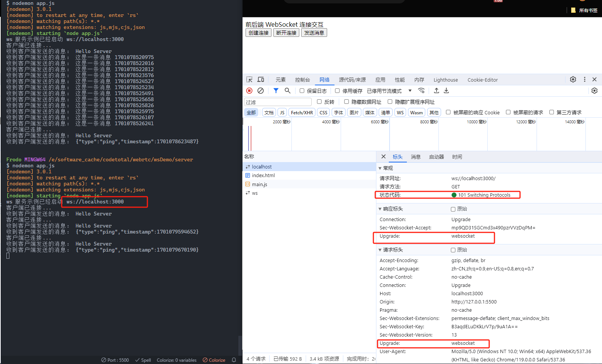This screenshot has height=364, width=602.
Task: Enable 停用缓存 checkbox
Action: point(337,91)
